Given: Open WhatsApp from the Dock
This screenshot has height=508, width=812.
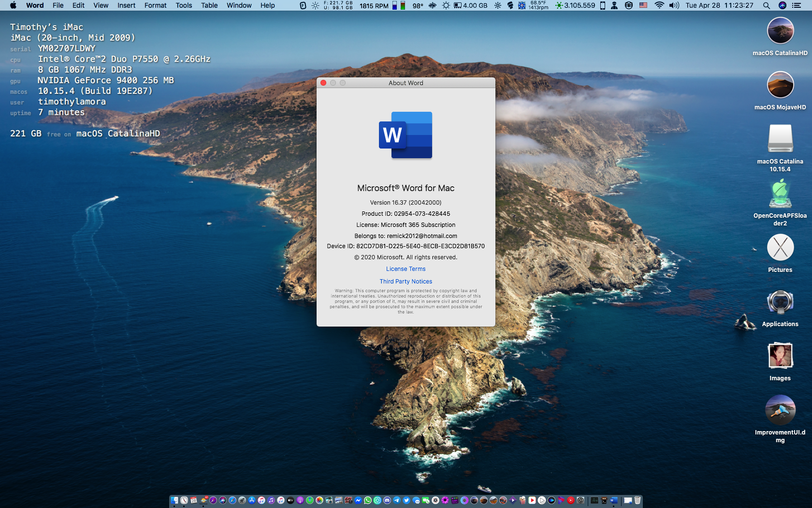Looking at the screenshot, I should click(368, 500).
